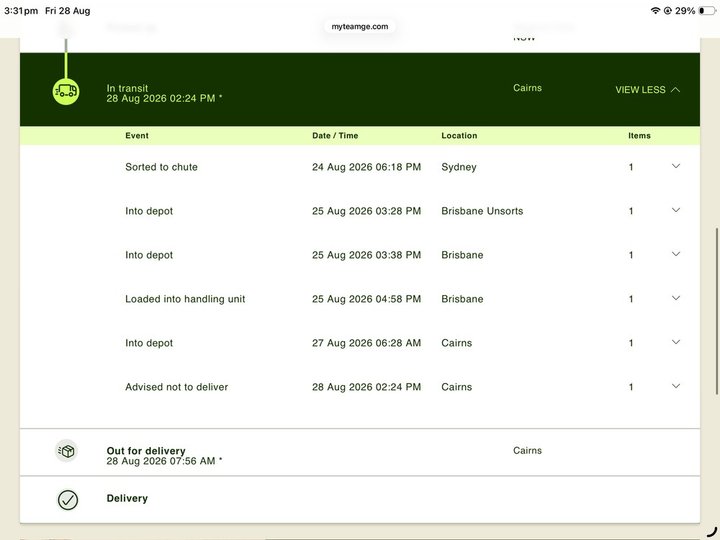Select '27 Aug 2026 06:28 AM' timestamp
The image size is (720, 540).
[366, 343]
